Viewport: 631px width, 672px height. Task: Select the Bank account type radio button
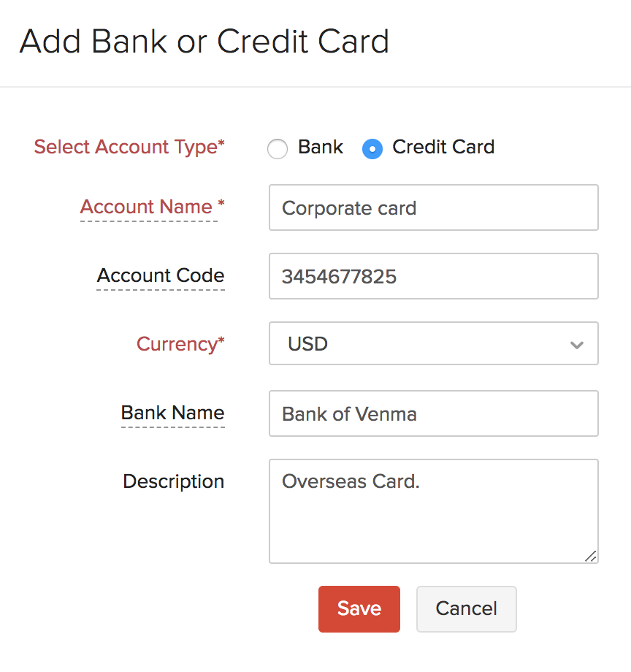[278, 148]
